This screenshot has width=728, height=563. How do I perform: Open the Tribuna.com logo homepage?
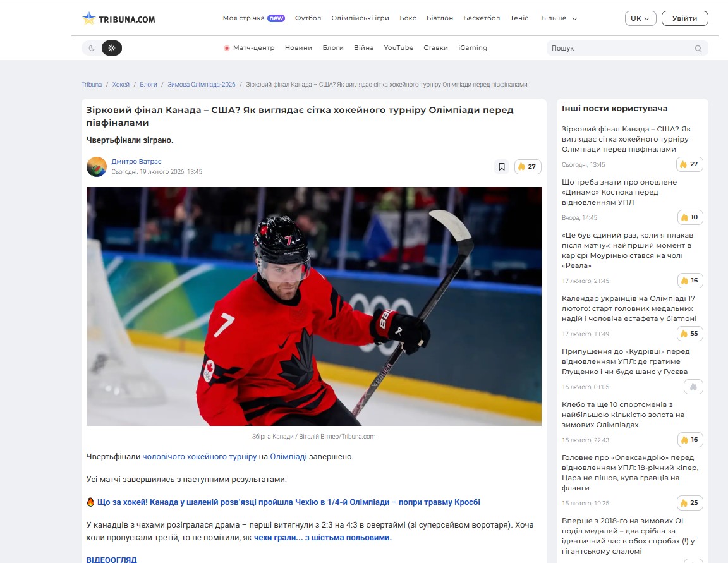(x=118, y=18)
